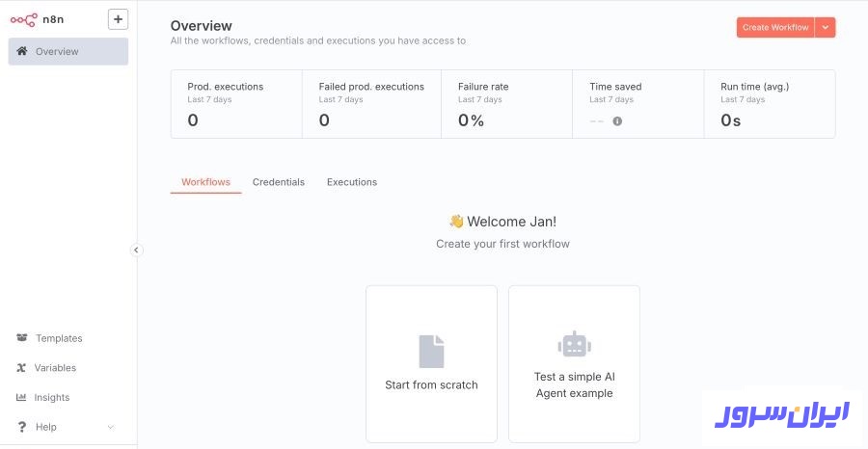Click the Variables icon in sidebar
The width and height of the screenshot is (868, 449).
[x=22, y=368]
